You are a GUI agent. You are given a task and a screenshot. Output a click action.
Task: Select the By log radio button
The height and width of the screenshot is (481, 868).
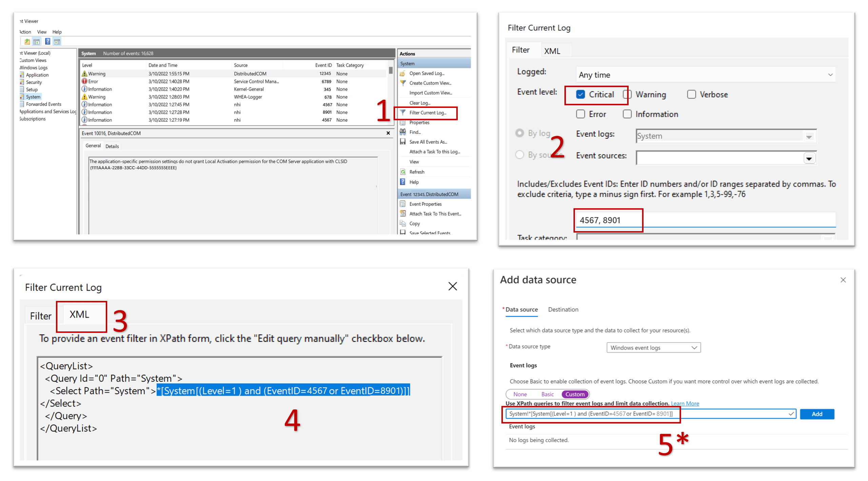click(x=520, y=133)
